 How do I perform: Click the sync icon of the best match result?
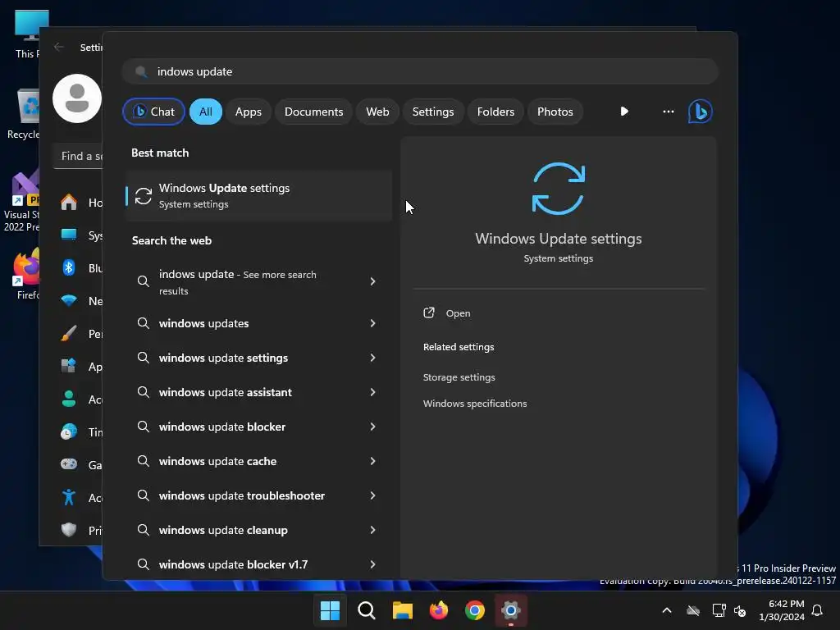point(143,195)
